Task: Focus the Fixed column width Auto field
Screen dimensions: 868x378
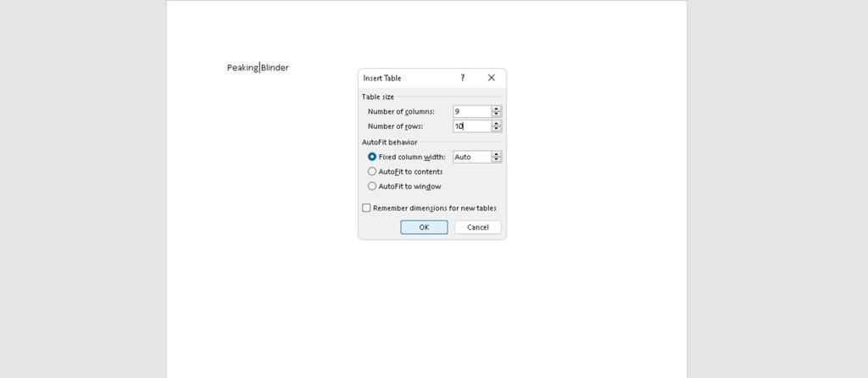Action: tap(472, 157)
